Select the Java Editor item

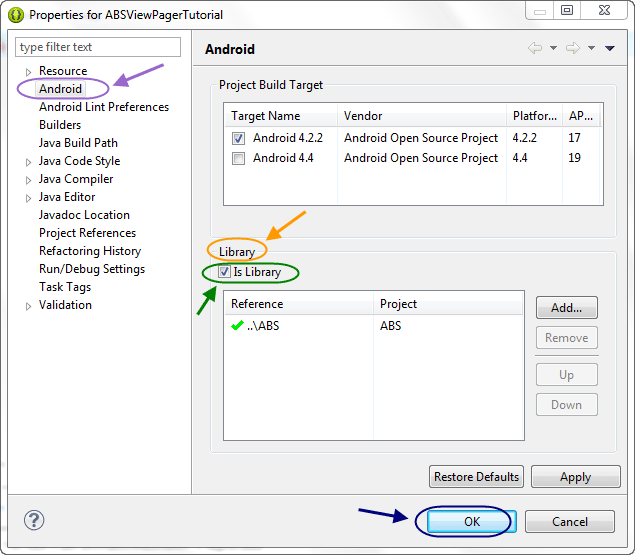[67, 197]
